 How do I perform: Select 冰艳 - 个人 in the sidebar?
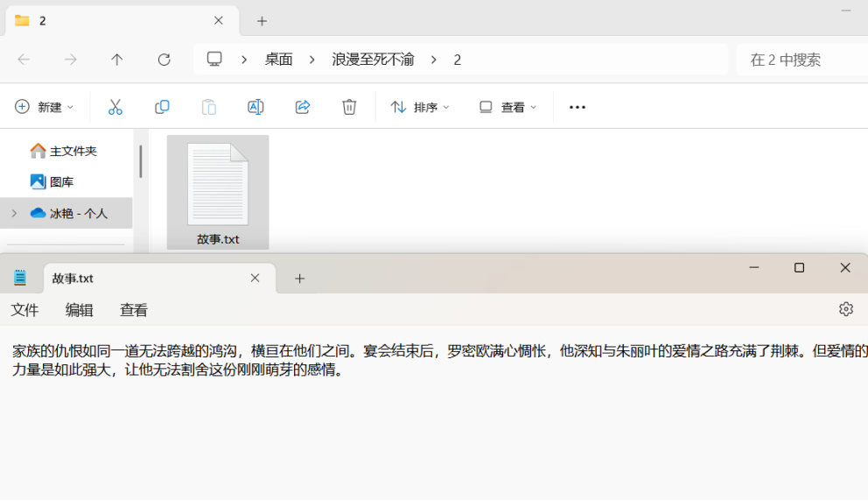click(66, 214)
